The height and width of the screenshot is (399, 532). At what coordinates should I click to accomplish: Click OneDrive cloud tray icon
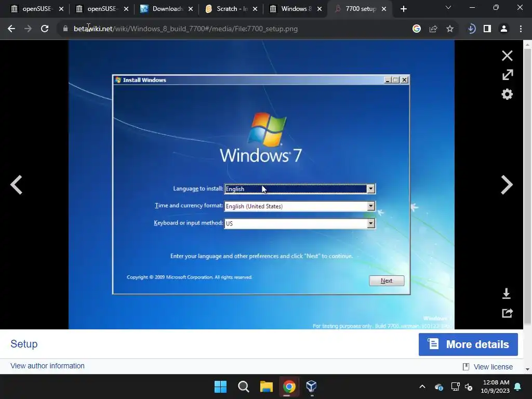pos(438,387)
